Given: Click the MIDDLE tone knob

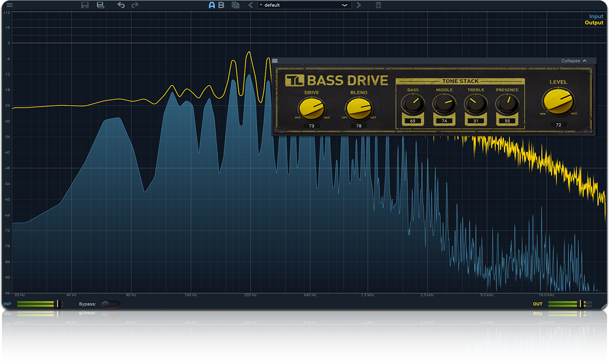Looking at the screenshot, I should pyautogui.click(x=444, y=104).
